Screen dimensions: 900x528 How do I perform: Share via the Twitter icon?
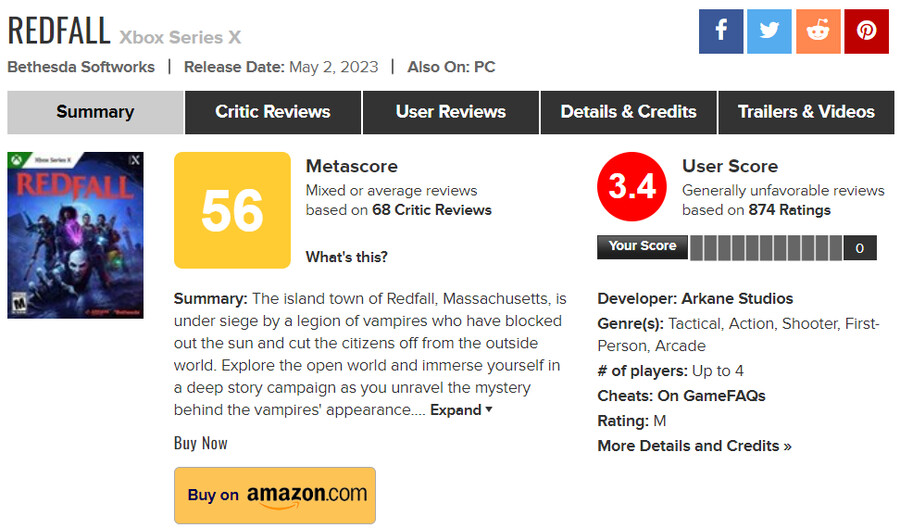769,31
